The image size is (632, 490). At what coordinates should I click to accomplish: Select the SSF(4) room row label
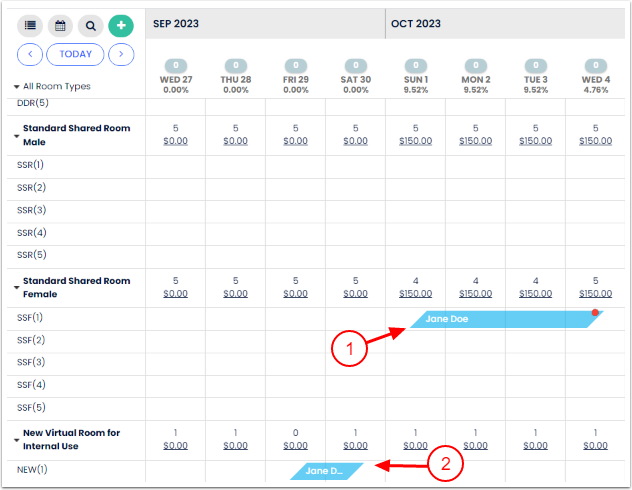[32, 385]
